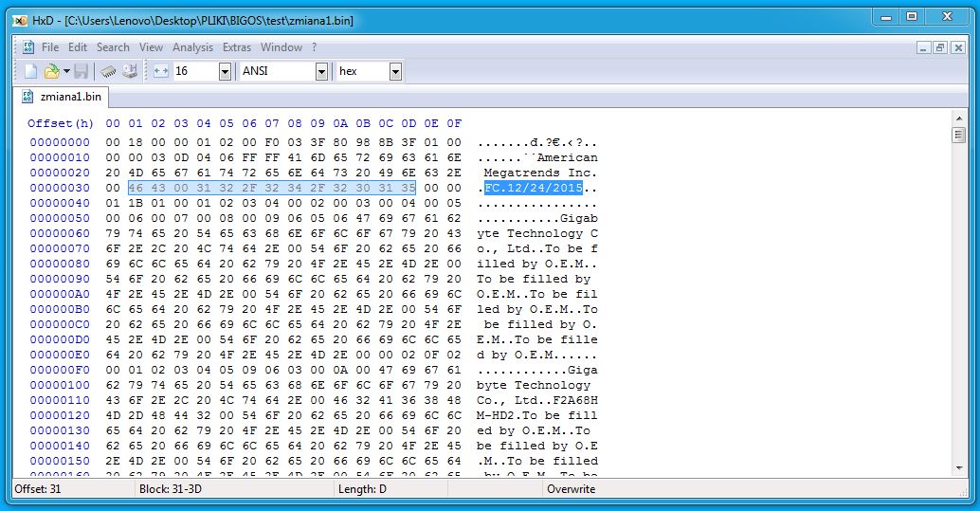Image resolution: width=980 pixels, height=511 pixels.
Task: Click the decoded text 'yte Technology C'
Action: tap(536, 233)
